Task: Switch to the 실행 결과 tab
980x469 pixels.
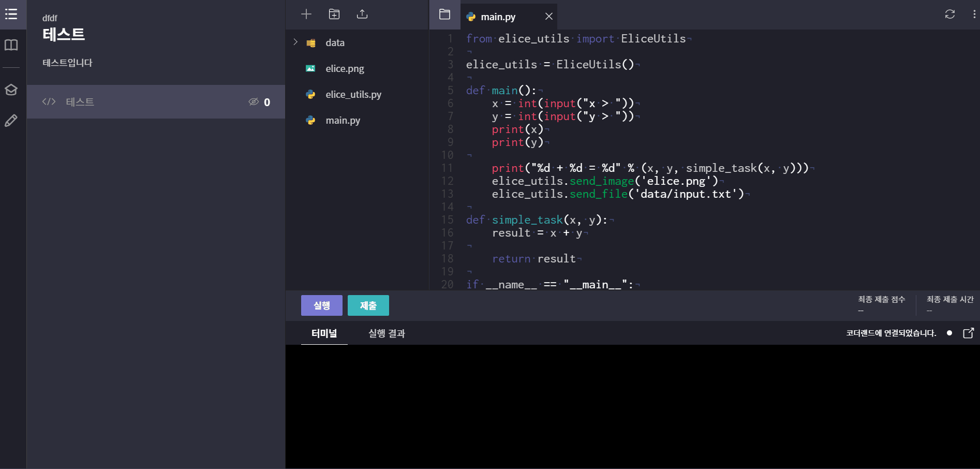Action: (386, 333)
